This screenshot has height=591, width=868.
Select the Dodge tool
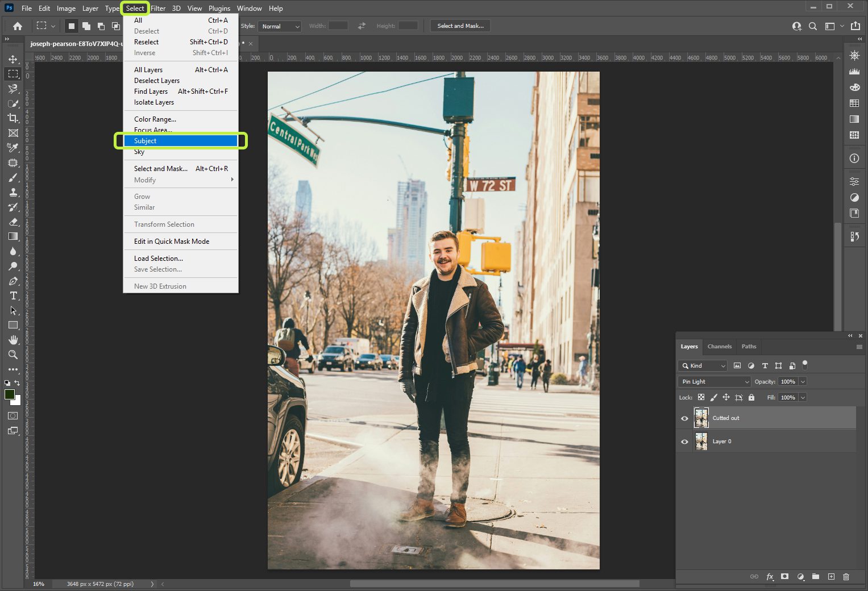click(13, 266)
